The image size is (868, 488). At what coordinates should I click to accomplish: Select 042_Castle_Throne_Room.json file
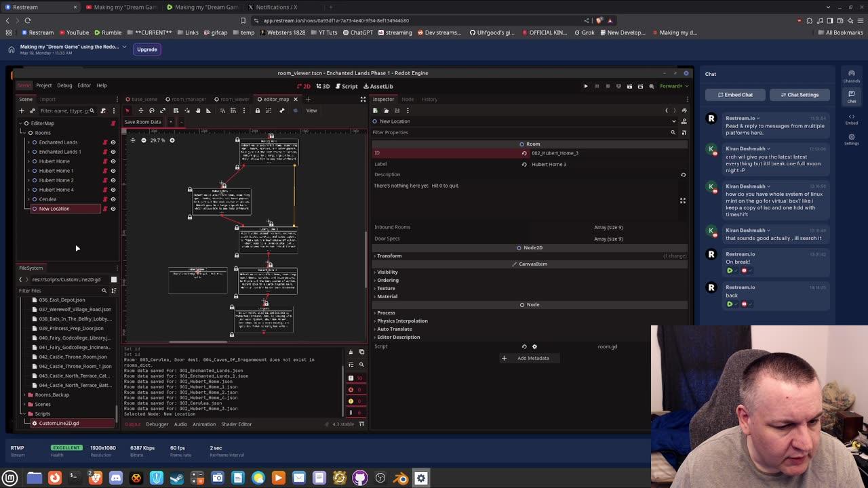(74, 357)
